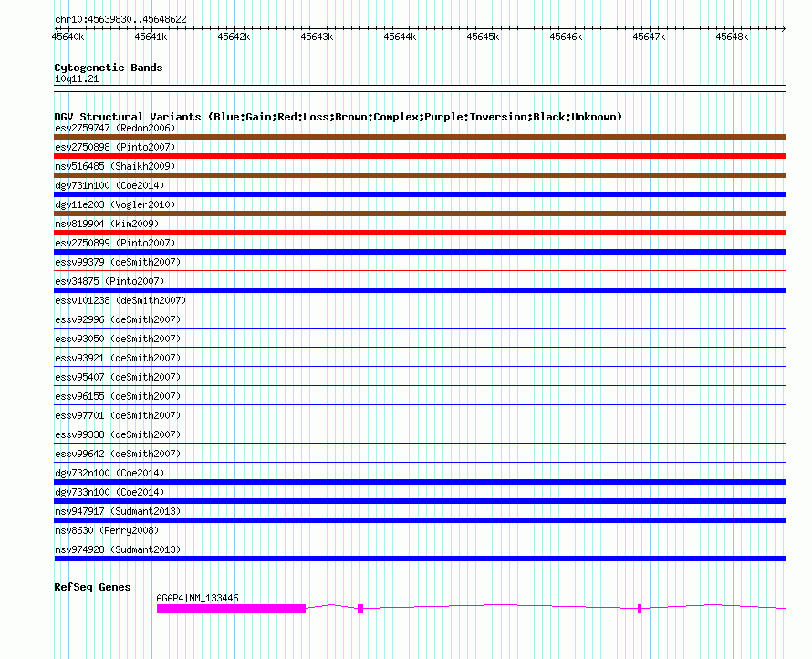Click dgv733n100 (Coe2014) label
Image resolution: width=812 pixels, height=659 pixels.
pos(109,492)
